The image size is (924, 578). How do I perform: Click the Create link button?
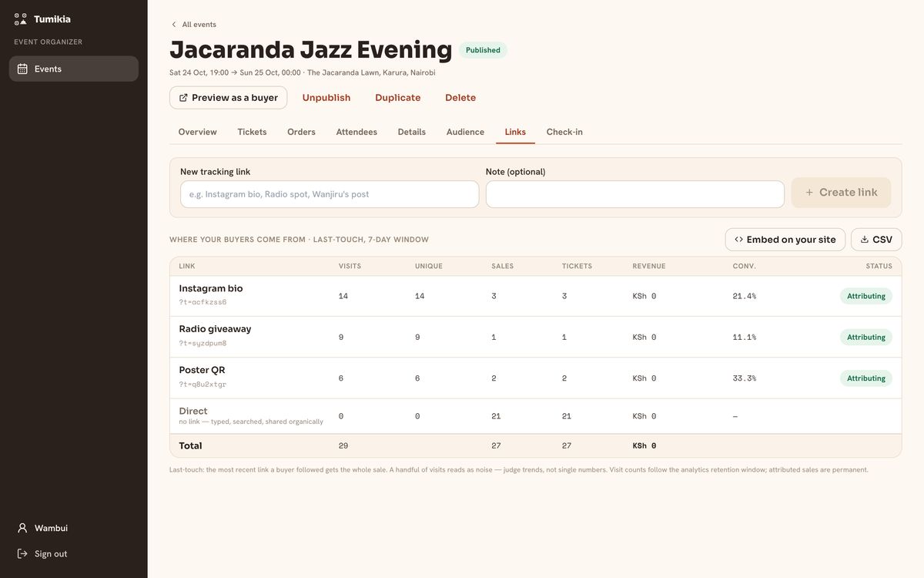(x=841, y=193)
